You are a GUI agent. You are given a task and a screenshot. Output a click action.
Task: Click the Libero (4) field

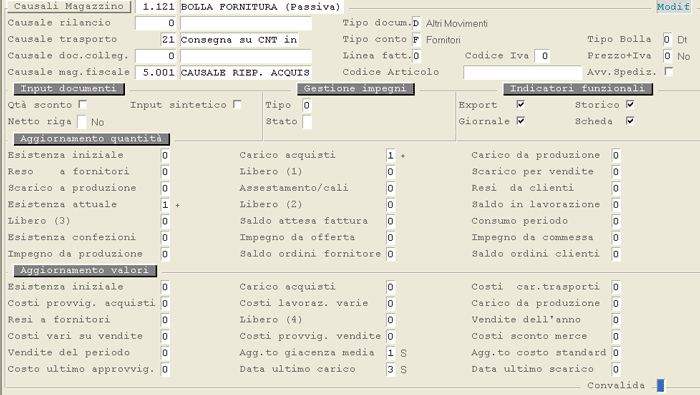(391, 320)
